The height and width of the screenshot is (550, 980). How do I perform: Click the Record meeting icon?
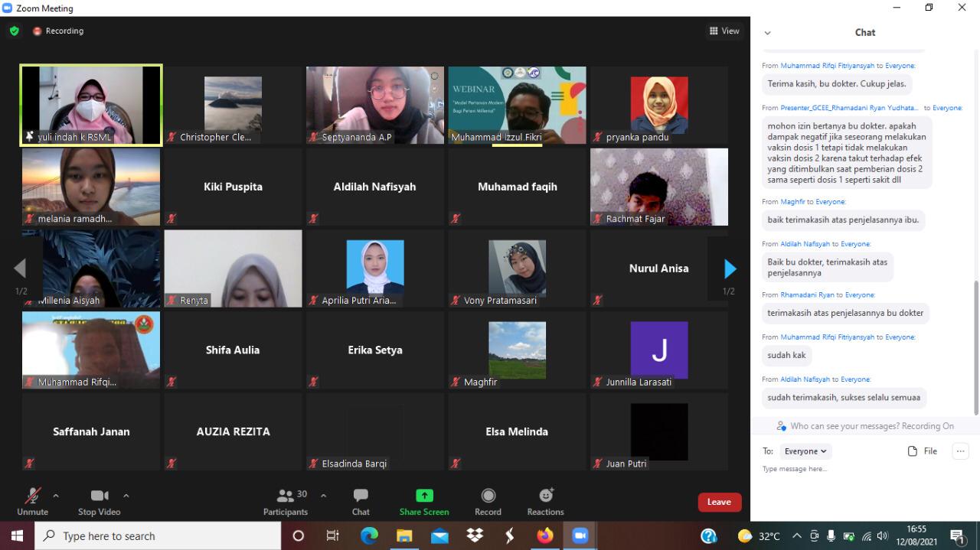coord(488,496)
